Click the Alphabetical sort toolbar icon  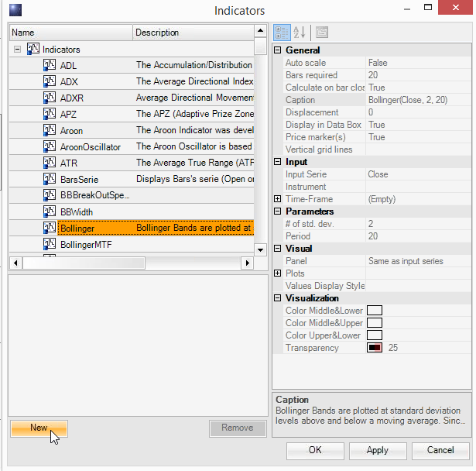(300, 33)
